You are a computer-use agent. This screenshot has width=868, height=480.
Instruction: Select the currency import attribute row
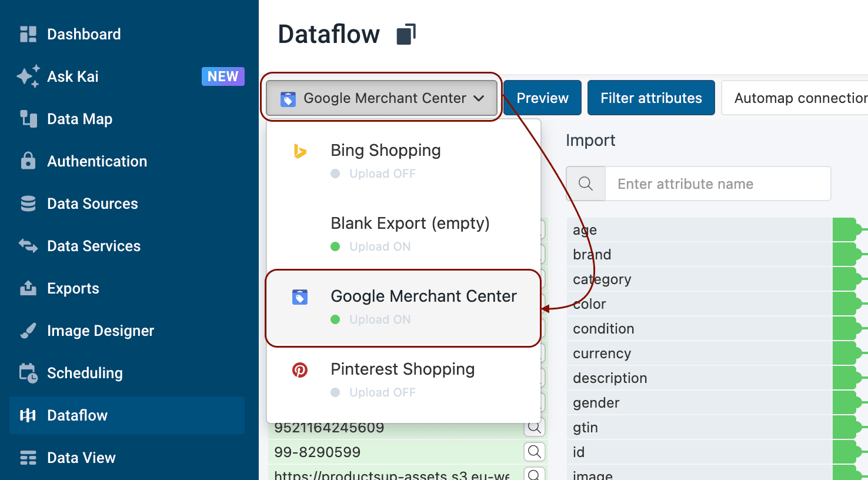point(700,354)
